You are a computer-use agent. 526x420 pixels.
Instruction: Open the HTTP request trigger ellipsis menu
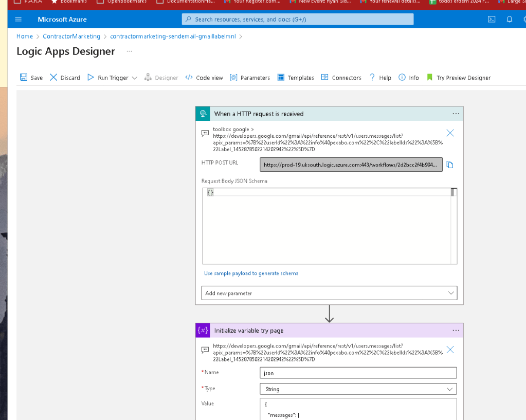(456, 114)
